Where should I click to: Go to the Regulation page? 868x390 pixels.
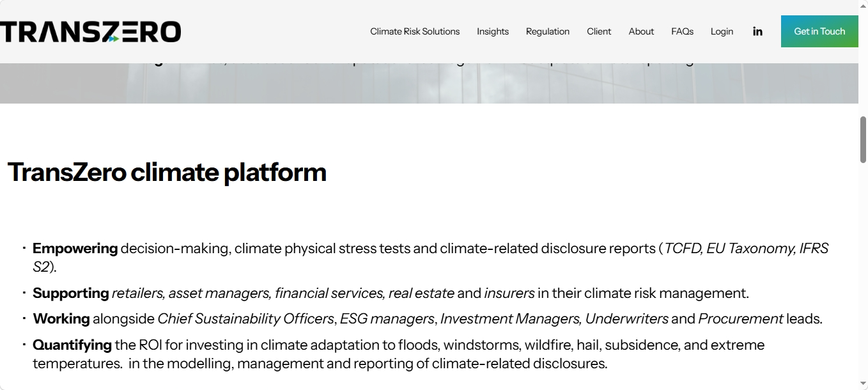click(548, 31)
